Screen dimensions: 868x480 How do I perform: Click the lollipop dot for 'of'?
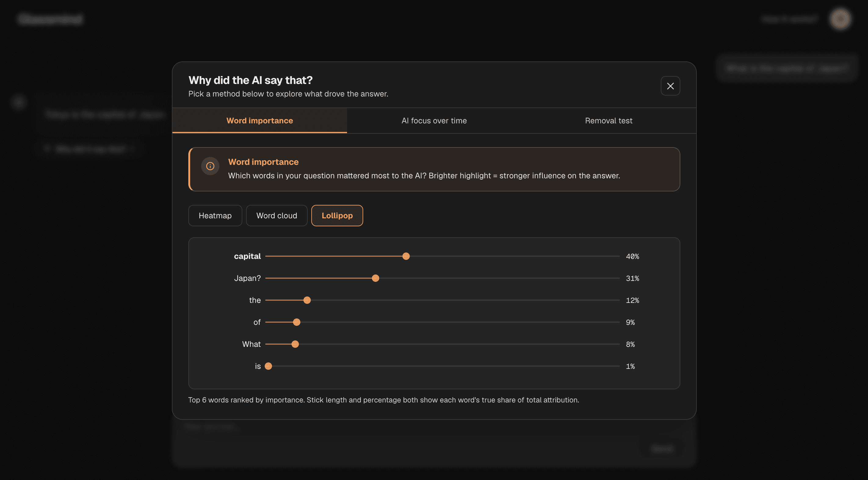pyautogui.click(x=296, y=322)
